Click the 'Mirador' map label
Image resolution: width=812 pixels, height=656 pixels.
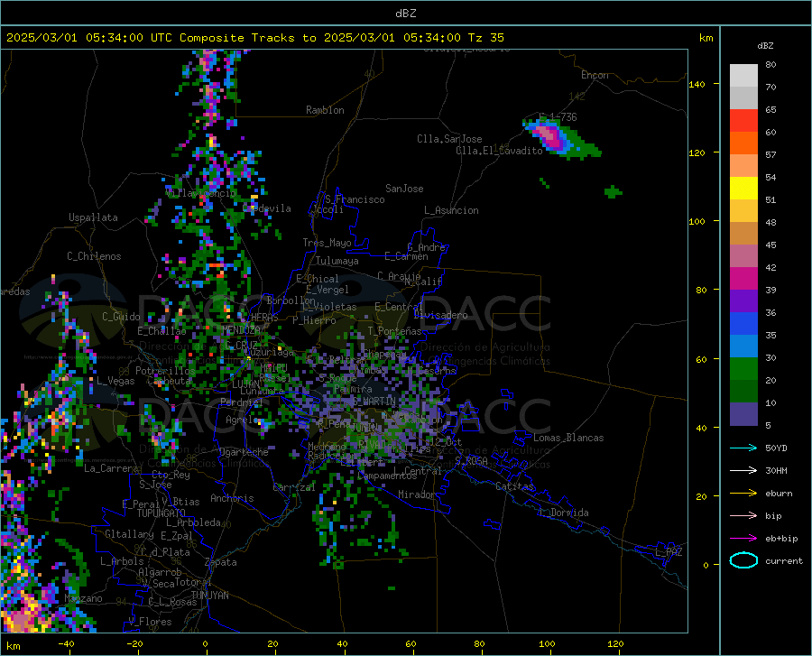coord(417,494)
